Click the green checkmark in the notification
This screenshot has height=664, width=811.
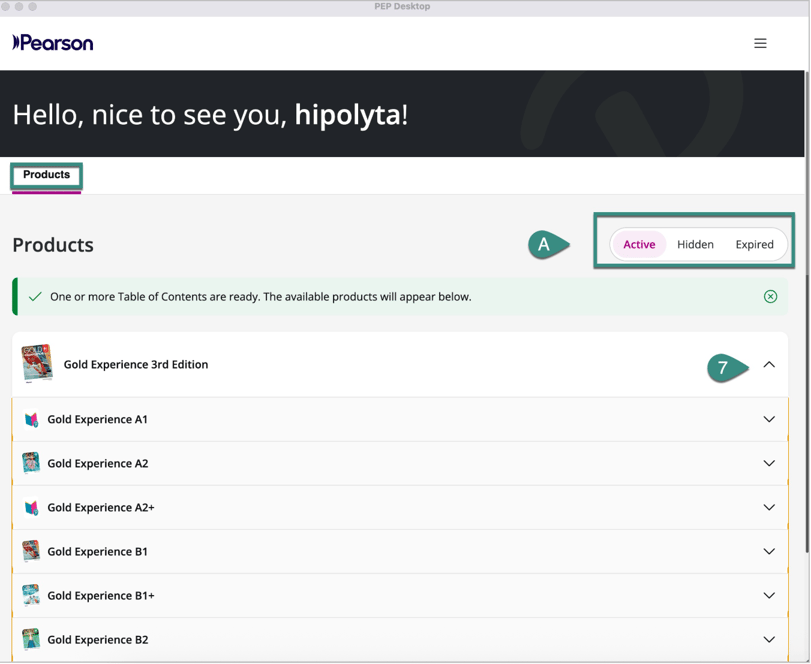point(35,297)
